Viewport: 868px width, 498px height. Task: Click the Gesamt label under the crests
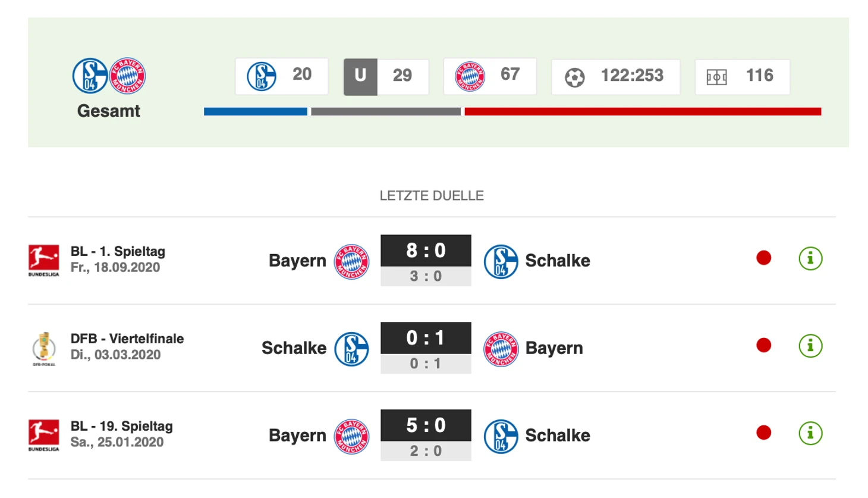tap(109, 111)
